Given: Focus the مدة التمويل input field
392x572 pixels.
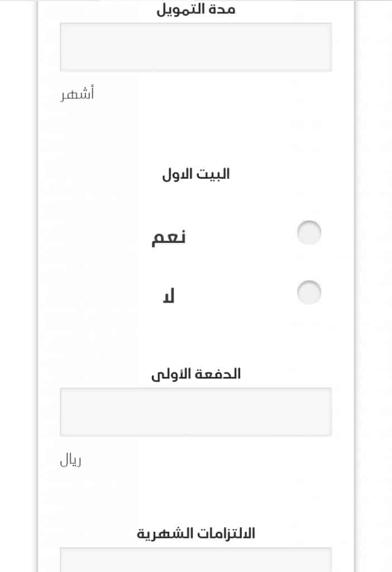Looking at the screenshot, I should (x=196, y=47).
